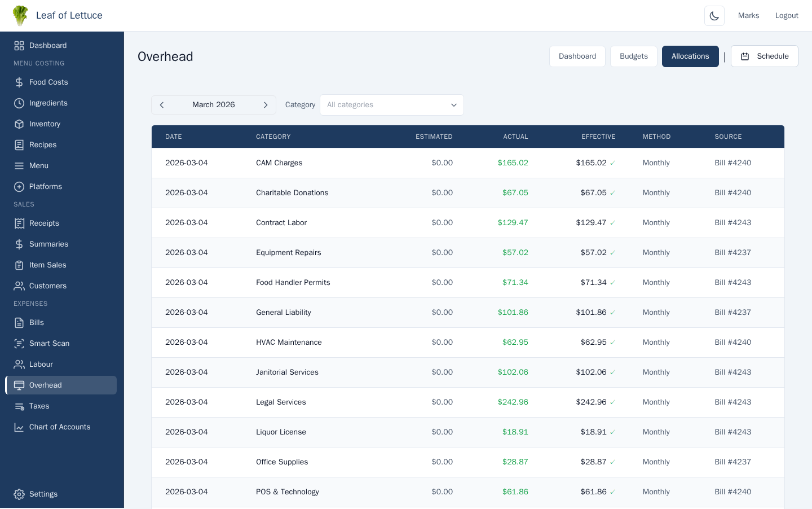
Task: Go to previous month with left chevron
Action: click(x=162, y=104)
